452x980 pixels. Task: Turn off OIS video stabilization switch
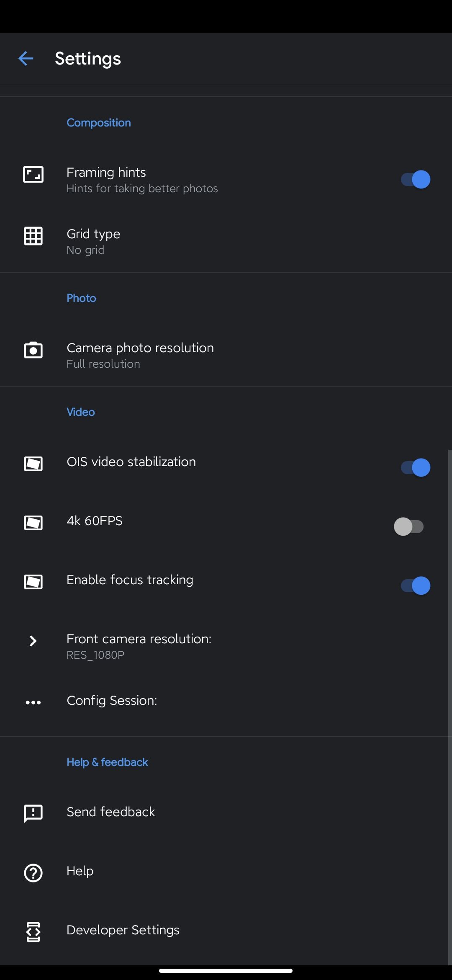click(415, 468)
